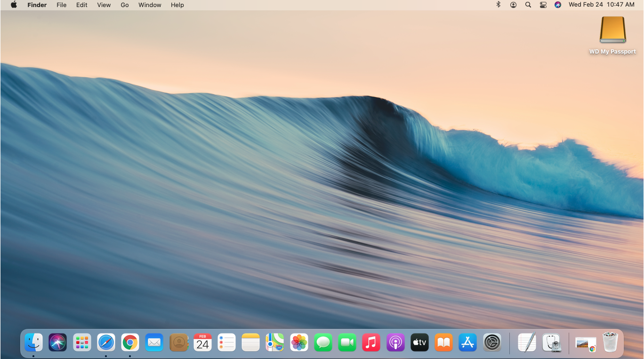
Task: Select the WD My Passport drive icon
Action: [612, 30]
